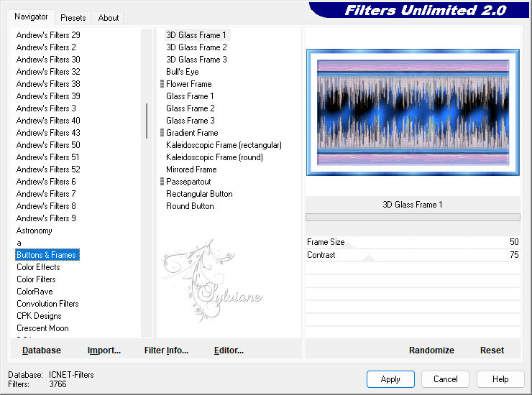Image resolution: width=532 pixels, height=395 pixels.
Task: Select the category named 'a'
Action: 19,243
